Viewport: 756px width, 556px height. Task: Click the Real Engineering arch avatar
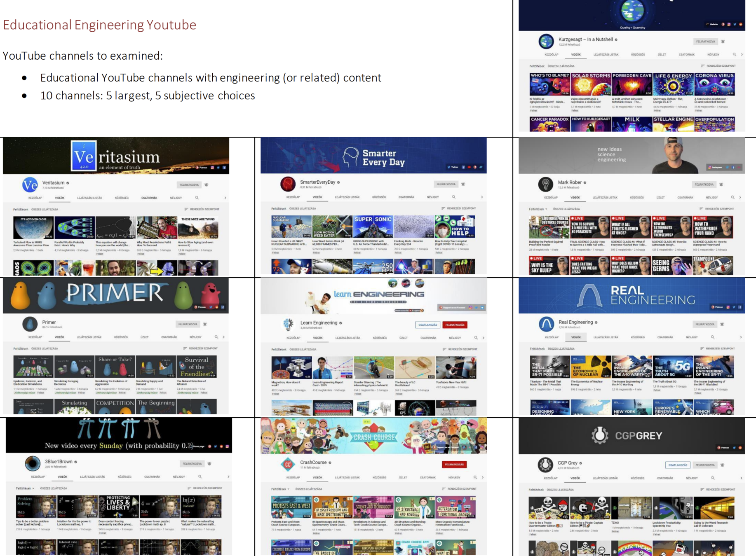click(x=546, y=324)
